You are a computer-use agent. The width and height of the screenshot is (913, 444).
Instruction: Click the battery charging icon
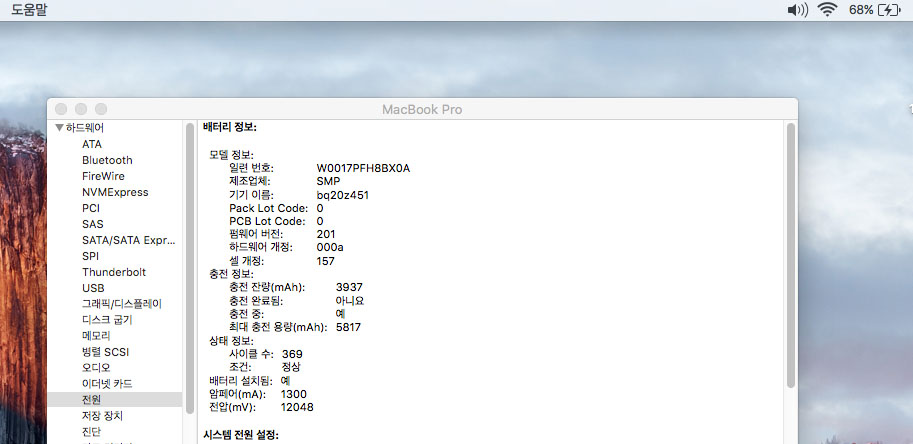(x=890, y=10)
